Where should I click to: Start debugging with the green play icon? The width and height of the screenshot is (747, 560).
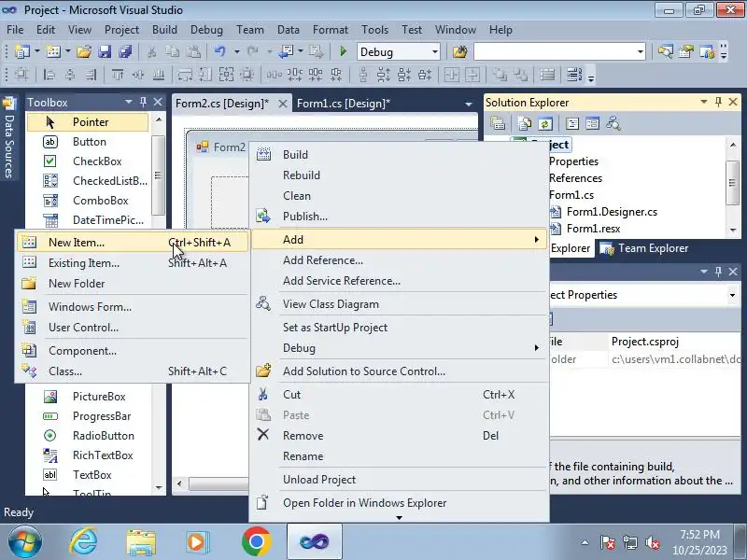pos(343,51)
